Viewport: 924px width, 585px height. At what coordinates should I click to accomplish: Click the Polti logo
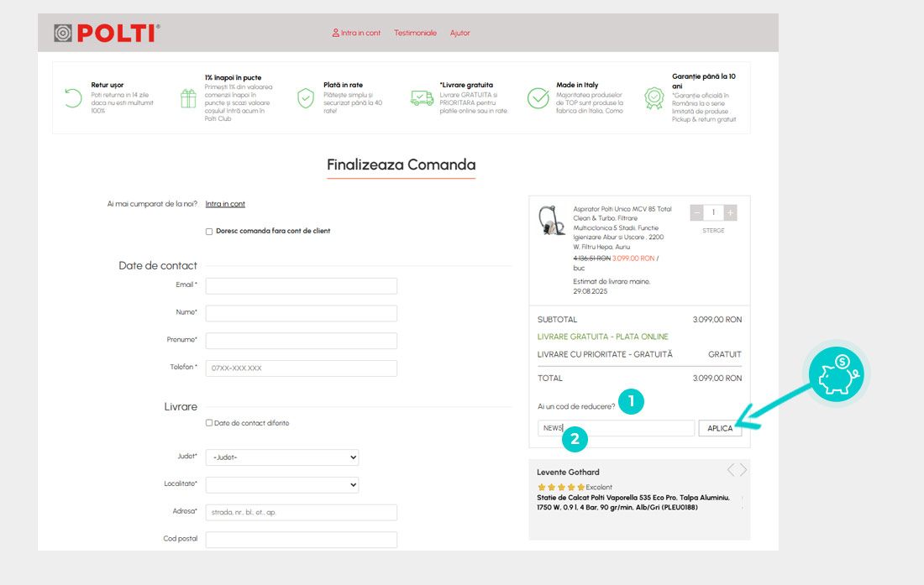click(107, 33)
